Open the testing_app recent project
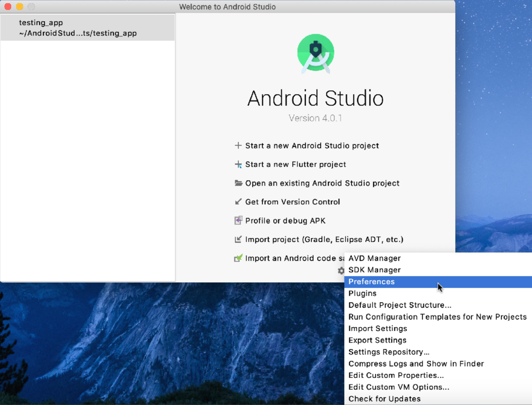This screenshot has width=532, height=405. click(x=88, y=28)
